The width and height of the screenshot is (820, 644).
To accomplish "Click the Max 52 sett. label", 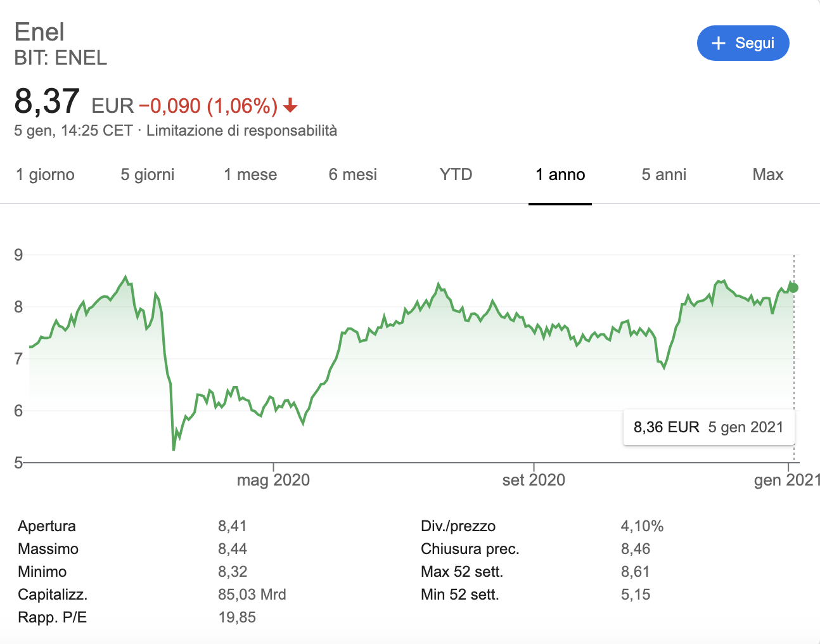I will coord(462,572).
